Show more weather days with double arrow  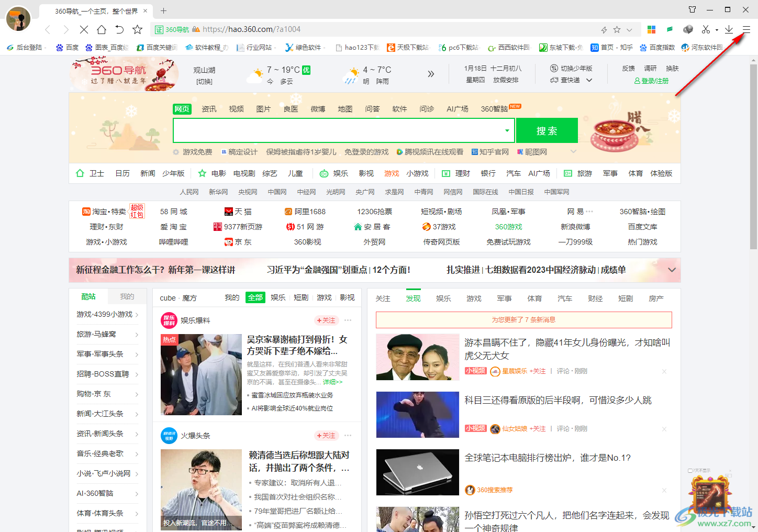pos(431,74)
